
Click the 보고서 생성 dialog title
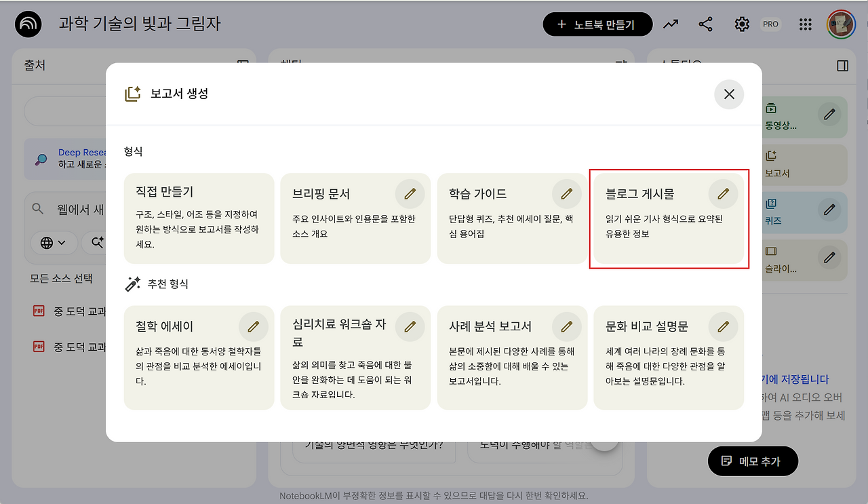pos(179,94)
